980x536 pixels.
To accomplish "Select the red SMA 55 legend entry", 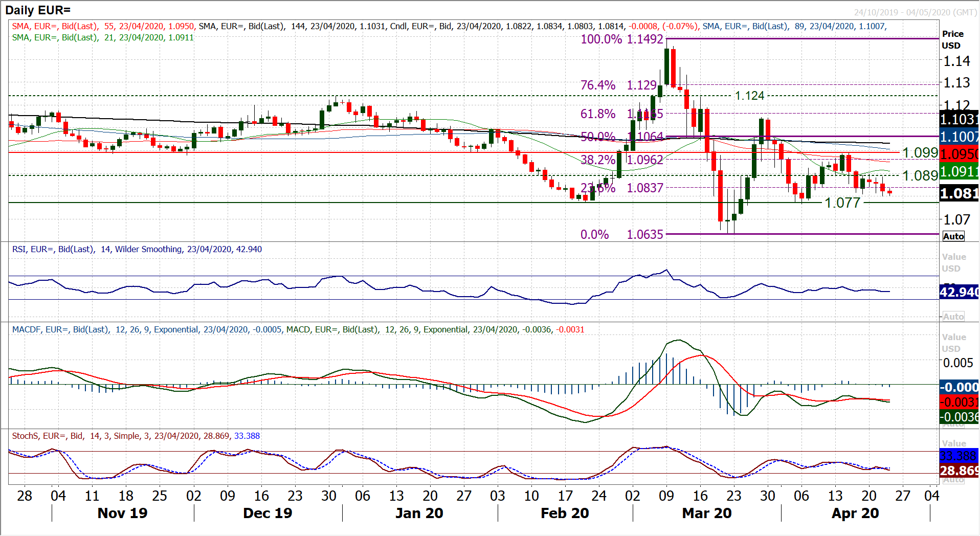I will [103, 26].
